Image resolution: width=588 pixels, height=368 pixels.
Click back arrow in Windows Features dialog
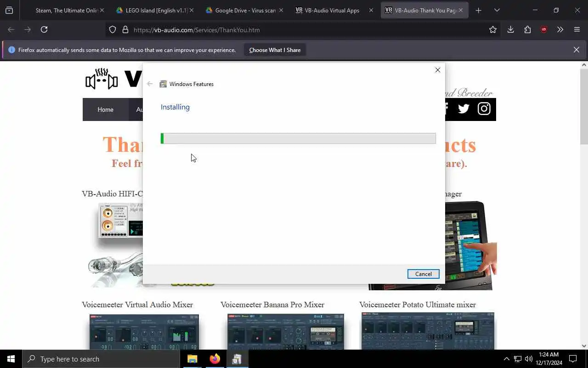[150, 84]
